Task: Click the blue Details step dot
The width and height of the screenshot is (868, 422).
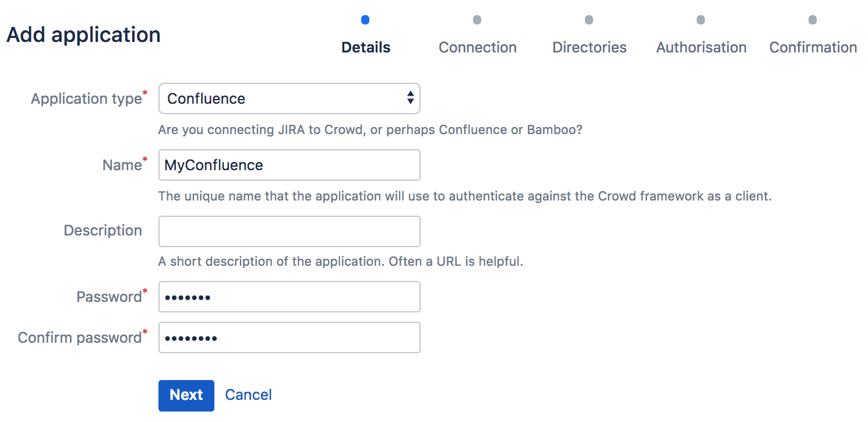Action: (x=365, y=20)
